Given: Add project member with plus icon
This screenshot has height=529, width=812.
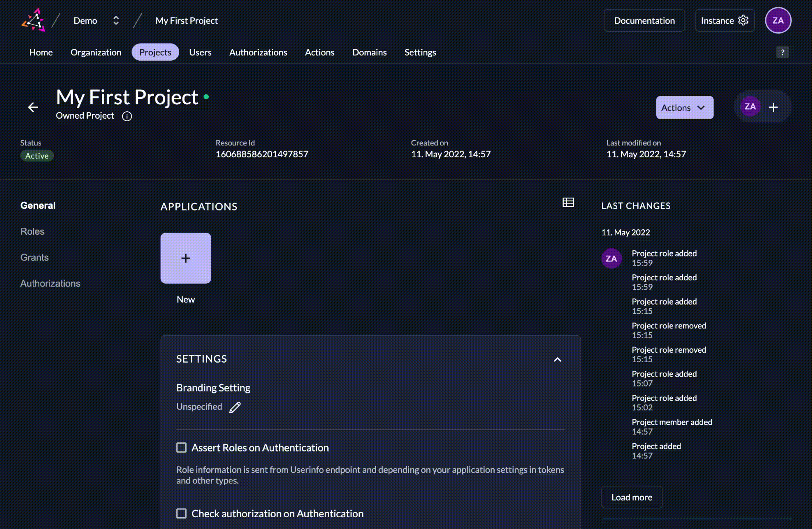Looking at the screenshot, I should tap(773, 107).
